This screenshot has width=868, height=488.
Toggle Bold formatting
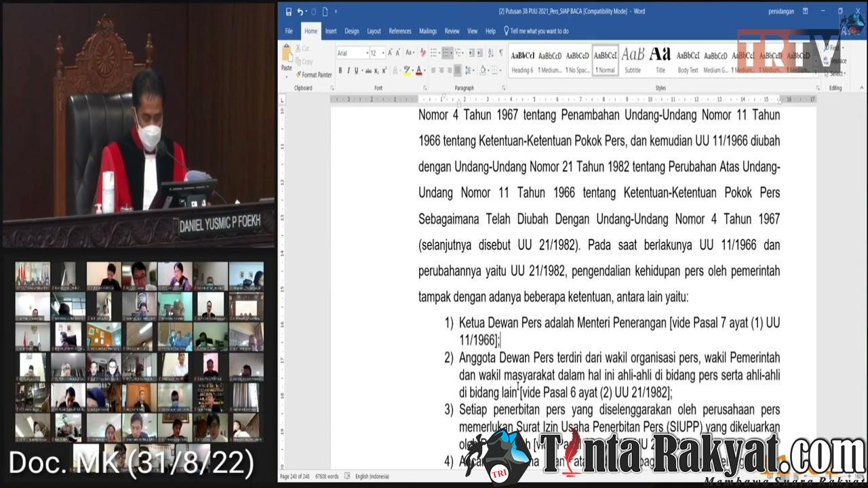click(x=340, y=70)
